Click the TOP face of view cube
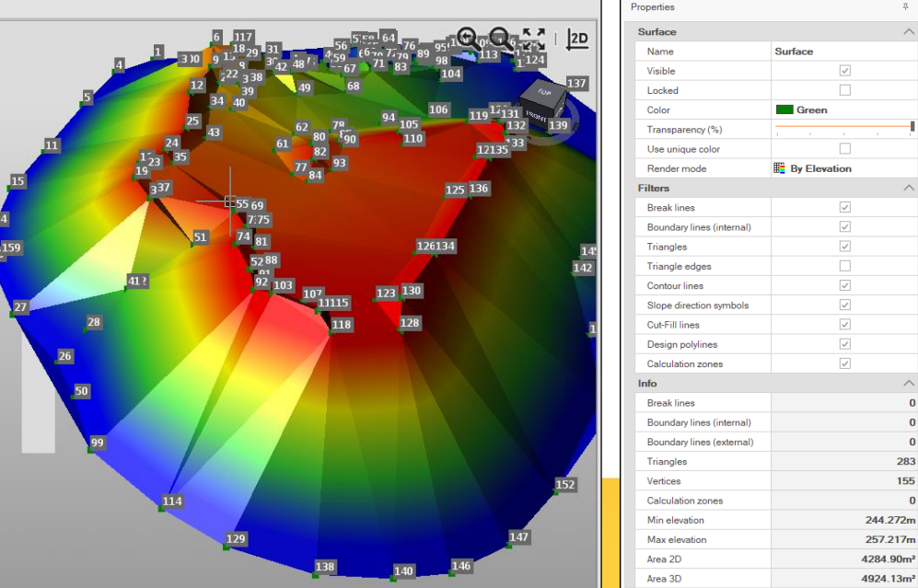 [543, 92]
